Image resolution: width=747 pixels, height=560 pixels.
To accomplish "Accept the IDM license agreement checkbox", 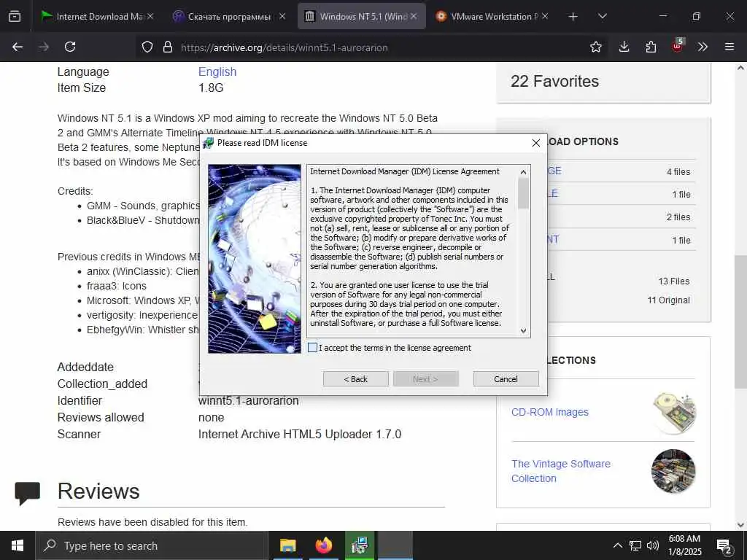I will (312, 348).
